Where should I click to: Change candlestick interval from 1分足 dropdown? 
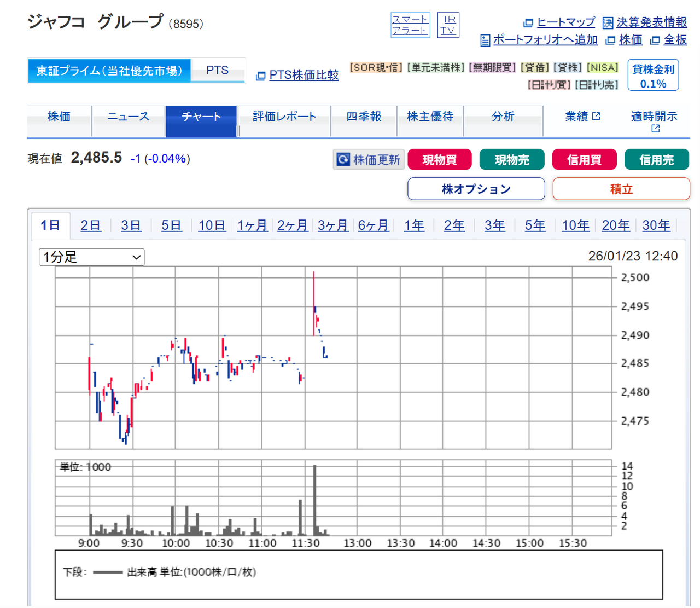[x=91, y=257]
